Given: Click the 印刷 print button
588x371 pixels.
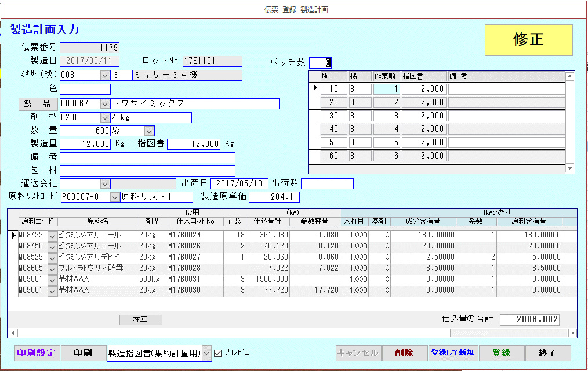Looking at the screenshot, I should [x=83, y=353].
